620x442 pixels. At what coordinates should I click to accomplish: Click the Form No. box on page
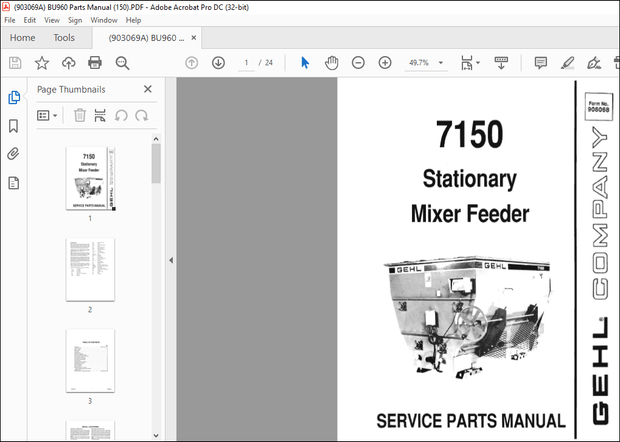[x=599, y=106]
